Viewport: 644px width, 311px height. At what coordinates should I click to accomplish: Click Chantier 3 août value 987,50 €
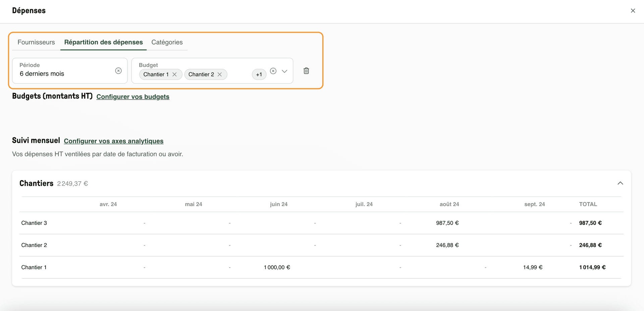447,223
